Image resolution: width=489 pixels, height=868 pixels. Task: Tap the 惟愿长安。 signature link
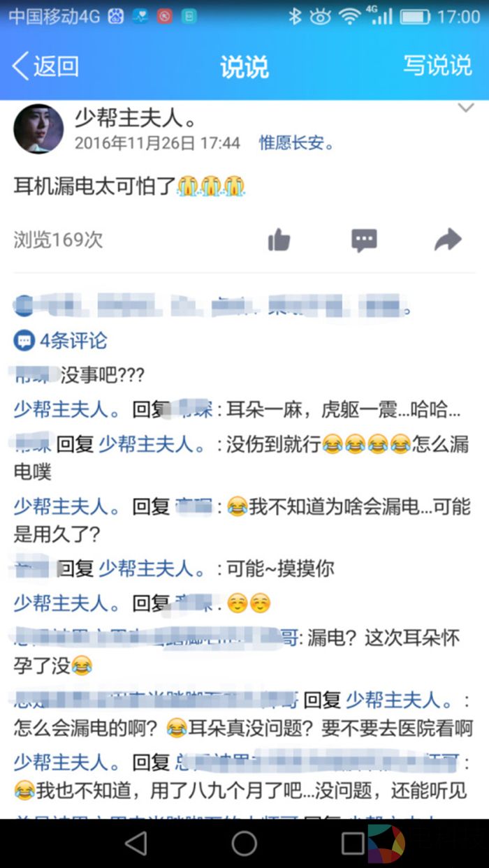click(x=298, y=144)
